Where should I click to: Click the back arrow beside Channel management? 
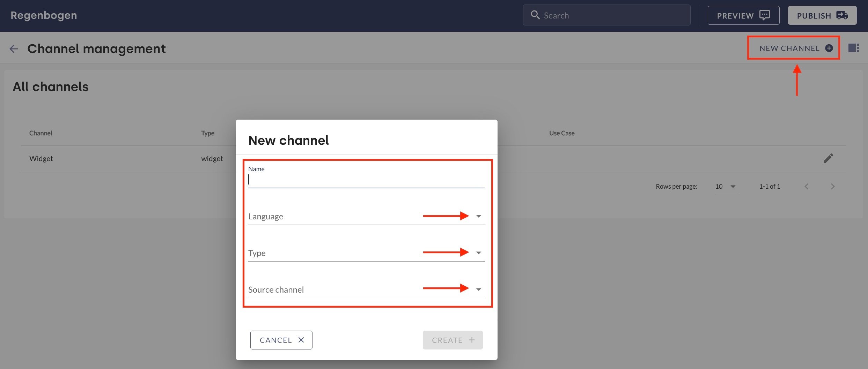(x=14, y=49)
